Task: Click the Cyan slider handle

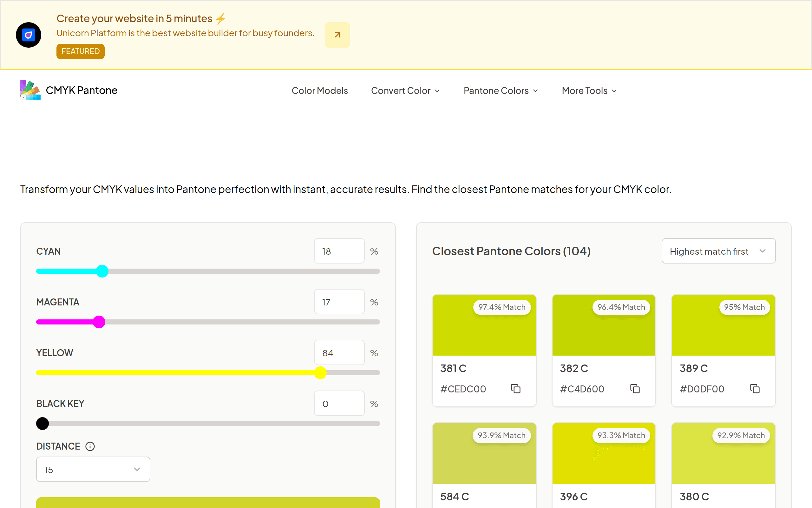Action: tap(102, 271)
